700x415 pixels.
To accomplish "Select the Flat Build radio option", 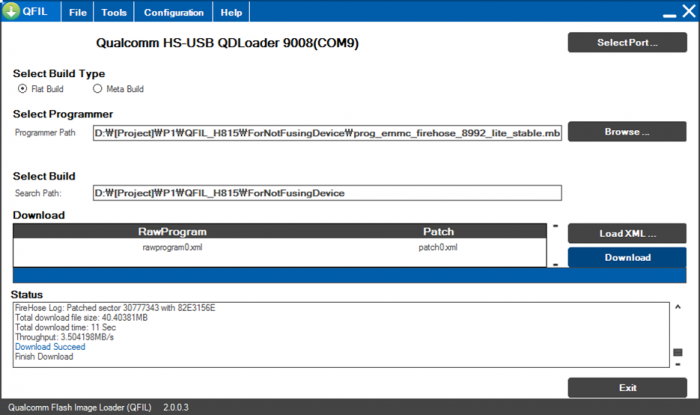I will (x=41, y=89).
